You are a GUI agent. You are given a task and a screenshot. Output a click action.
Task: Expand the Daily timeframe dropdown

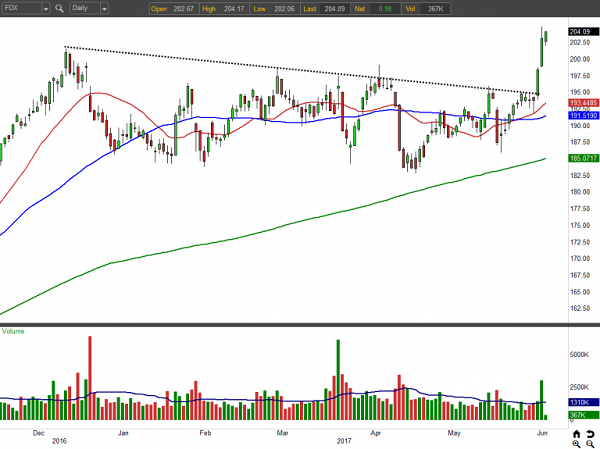104,9
